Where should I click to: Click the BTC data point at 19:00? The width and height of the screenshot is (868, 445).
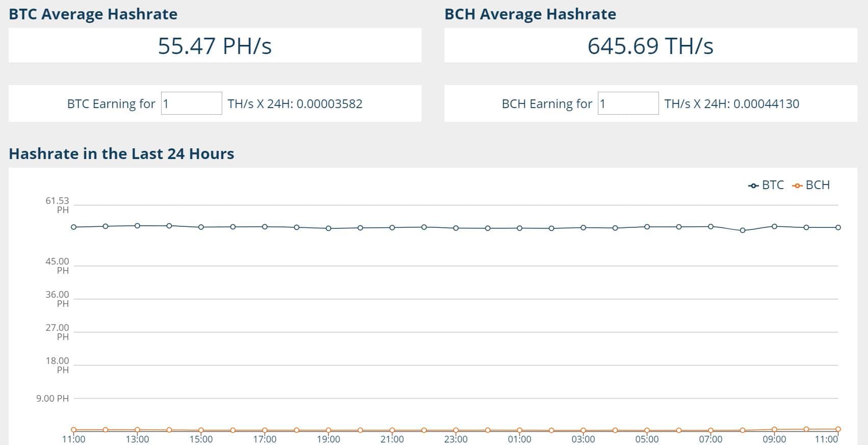click(x=329, y=228)
